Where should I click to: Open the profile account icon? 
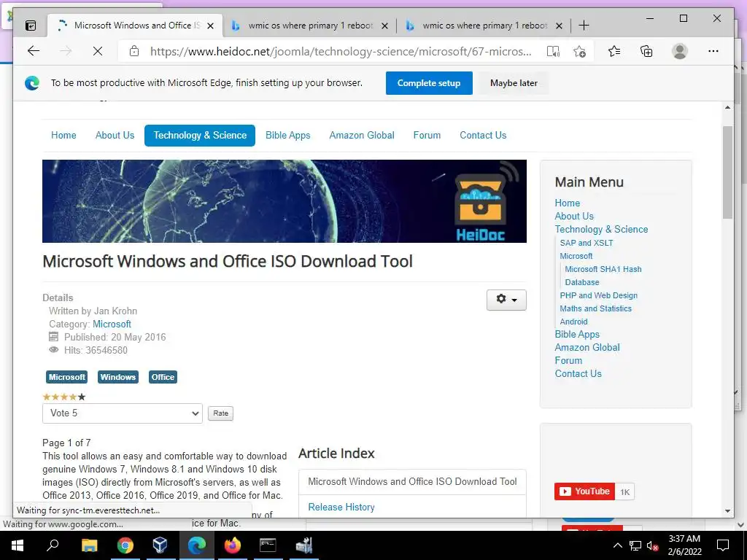pos(680,51)
